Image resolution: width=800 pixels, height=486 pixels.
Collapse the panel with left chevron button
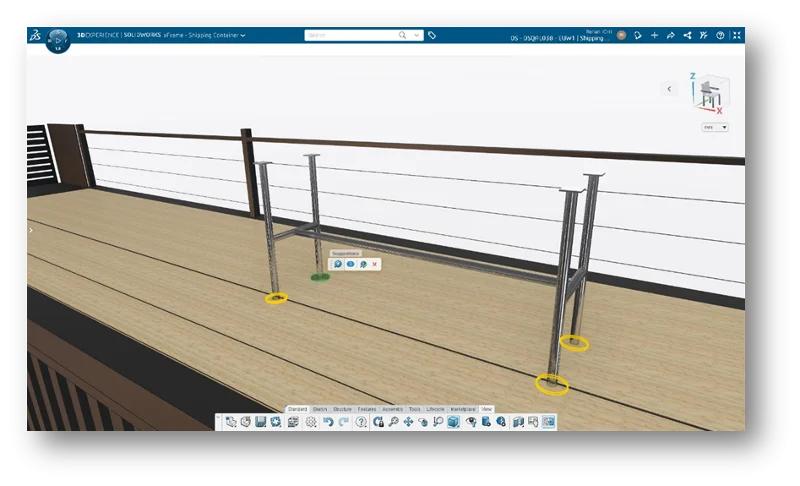pyautogui.click(x=669, y=89)
